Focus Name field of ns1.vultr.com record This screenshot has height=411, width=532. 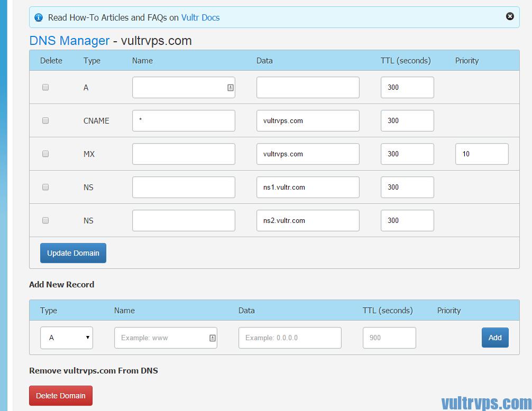click(184, 187)
